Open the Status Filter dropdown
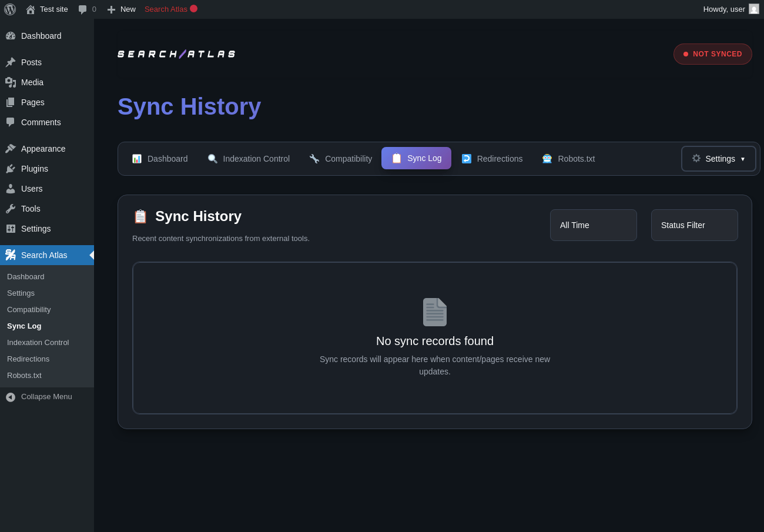764x532 pixels. [694, 225]
